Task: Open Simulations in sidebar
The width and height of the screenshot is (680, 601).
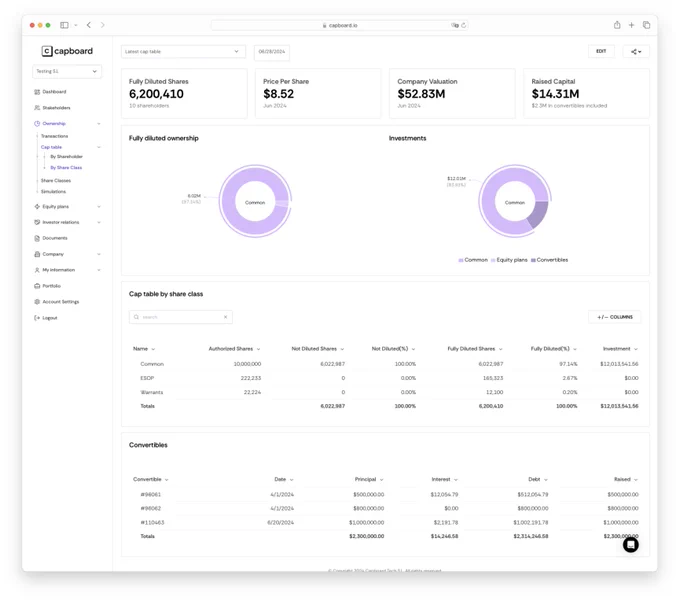Action: pyautogui.click(x=53, y=192)
